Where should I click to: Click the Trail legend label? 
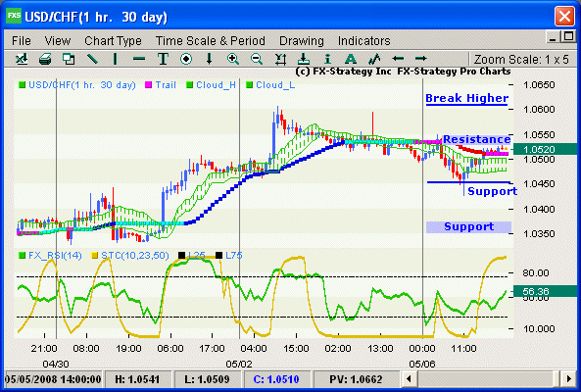pos(166,85)
